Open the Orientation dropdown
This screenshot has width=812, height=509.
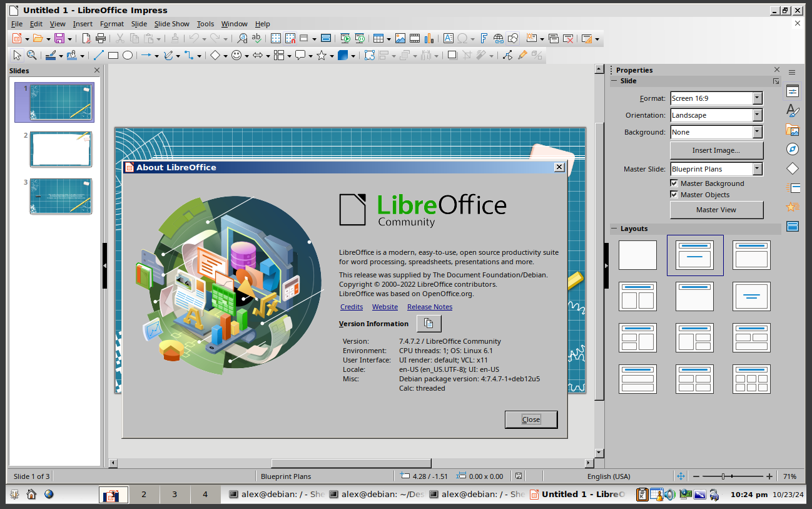click(x=757, y=115)
